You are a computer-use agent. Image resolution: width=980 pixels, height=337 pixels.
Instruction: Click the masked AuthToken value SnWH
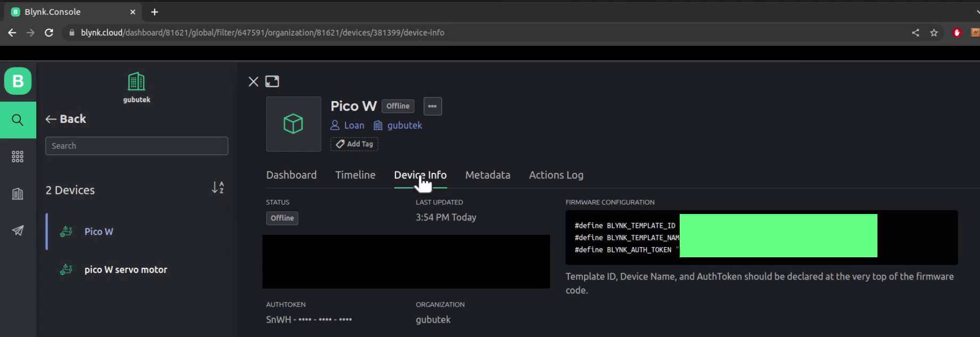click(x=309, y=319)
